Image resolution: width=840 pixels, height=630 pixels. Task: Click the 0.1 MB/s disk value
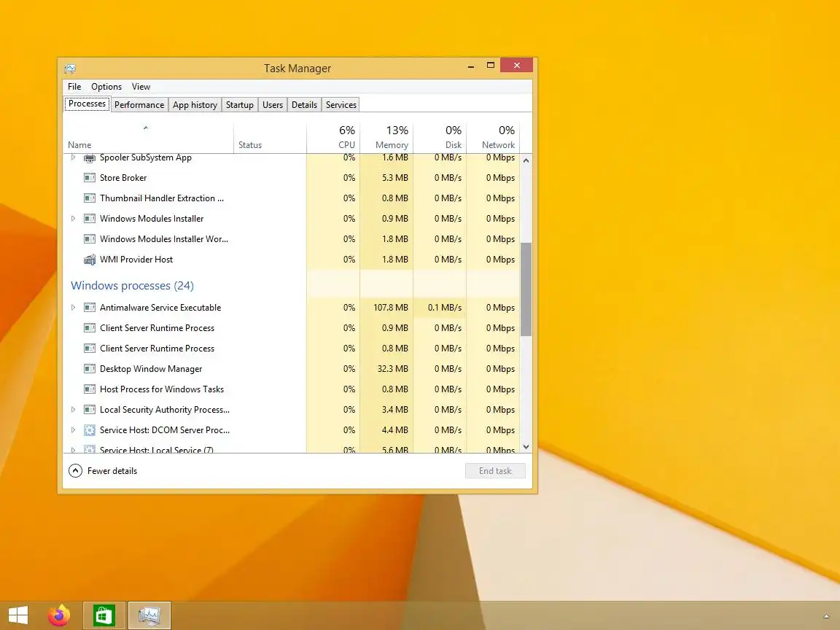(x=445, y=308)
